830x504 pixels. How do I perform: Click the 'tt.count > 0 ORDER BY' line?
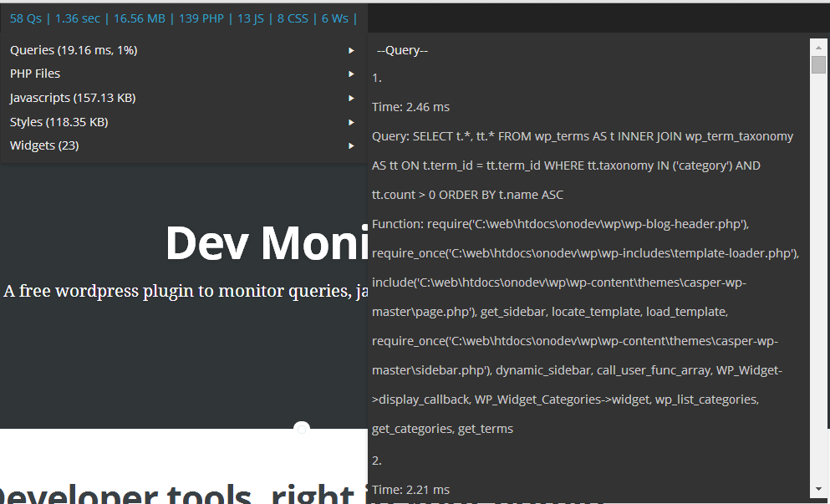coord(467,195)
